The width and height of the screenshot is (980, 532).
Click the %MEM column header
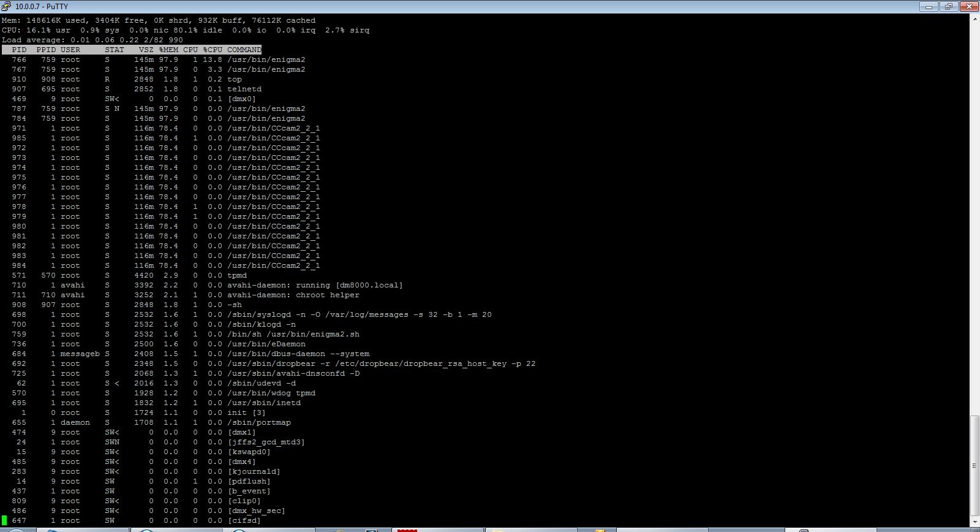(x=168, y=50)
